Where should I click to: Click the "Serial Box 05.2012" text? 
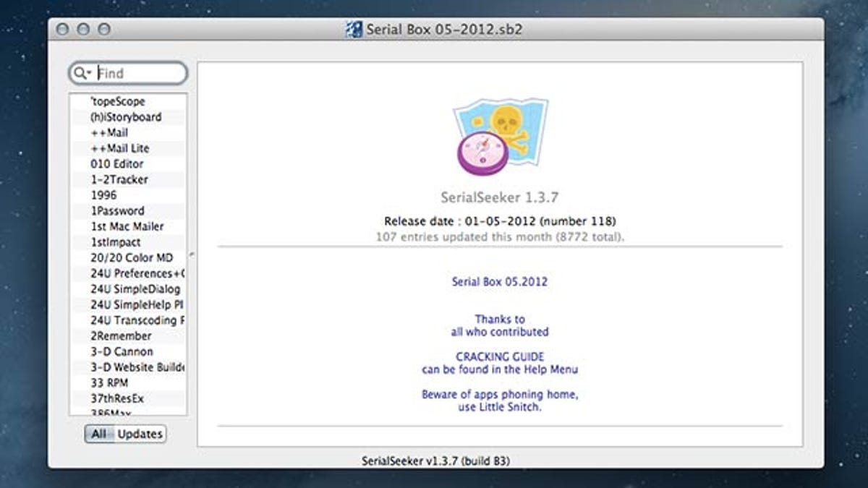tap(499, 282)
